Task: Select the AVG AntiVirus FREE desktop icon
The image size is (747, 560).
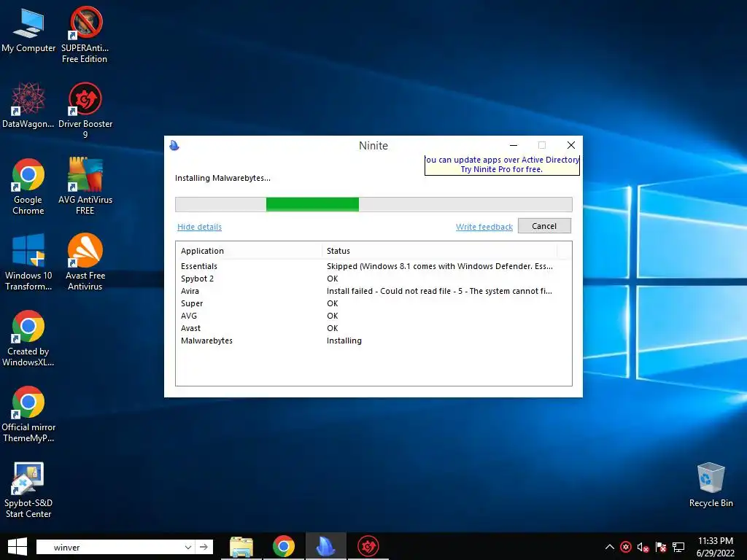Action: click(85, 187)
